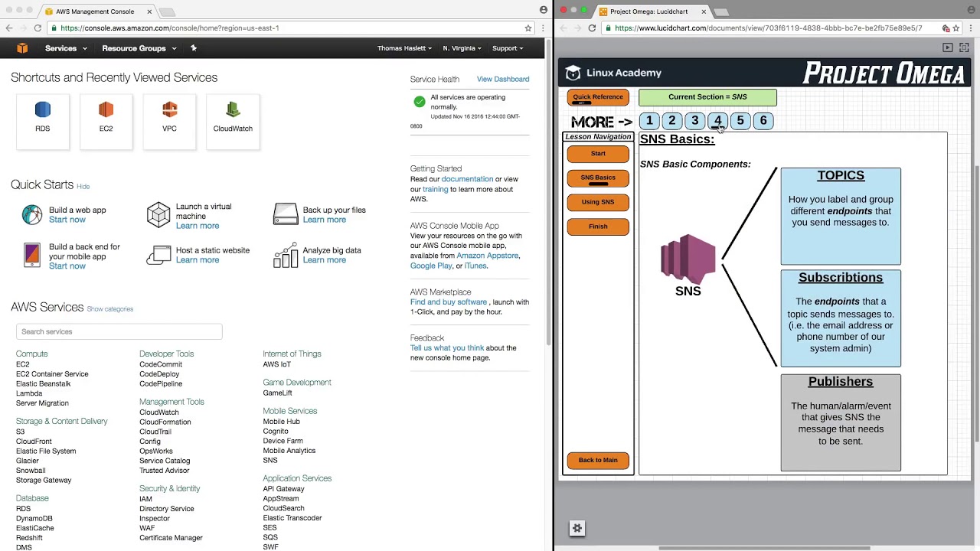Bookmark the AWS console page with the star
This screenshot has height=551, width=980.
point(528,28)
